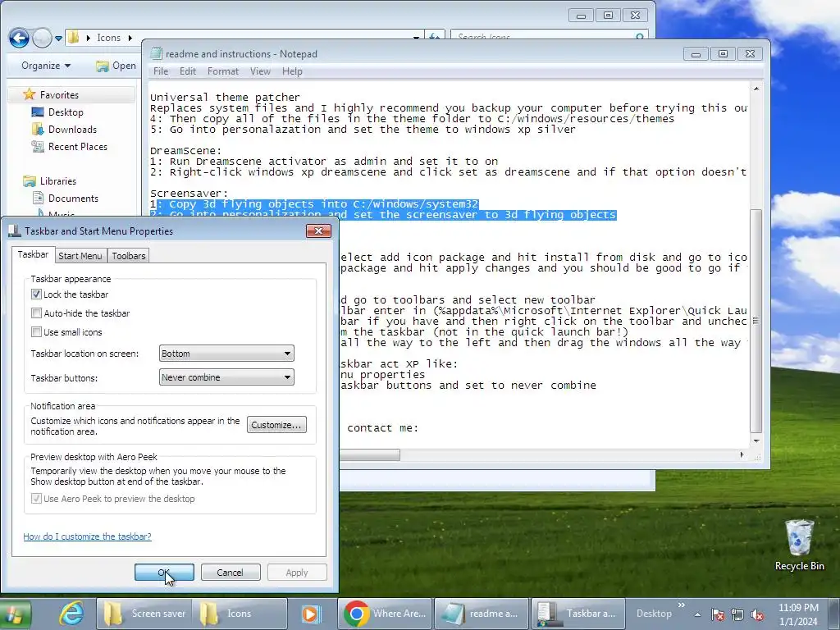The height and width of the screenshot is (630, 840).
Task: Select Recent Places in Favorites
Action: pyautogui.click(x=78, y=146)
